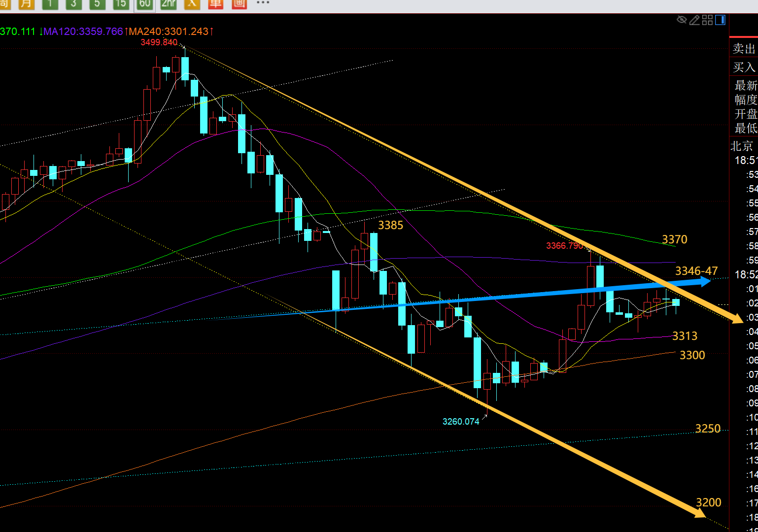Select the monthly 月 period button
The width and height of the screenshot is (758, 532).
point(26,4)
